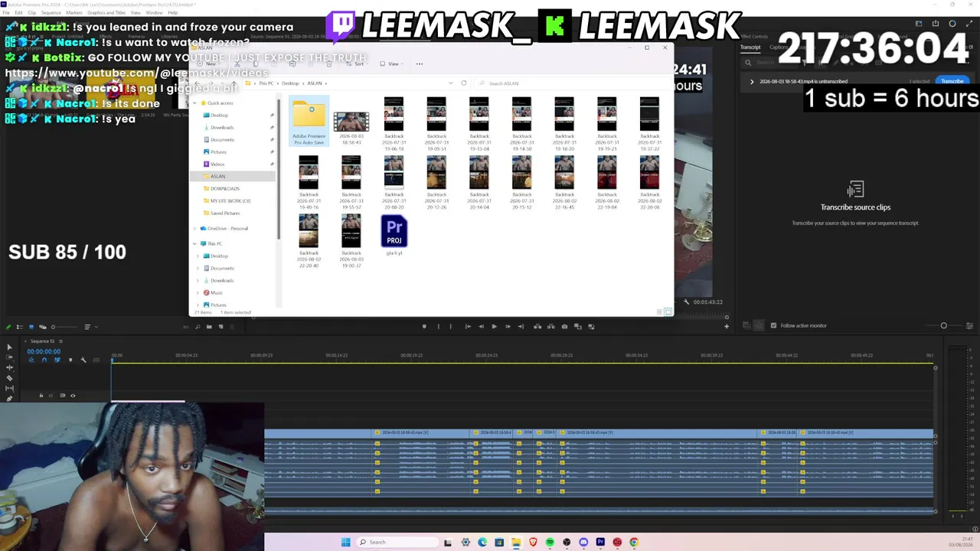The image size is (980, 551).
Task: Add marker in program monitor controls
Action: click(x=424, y=327)
